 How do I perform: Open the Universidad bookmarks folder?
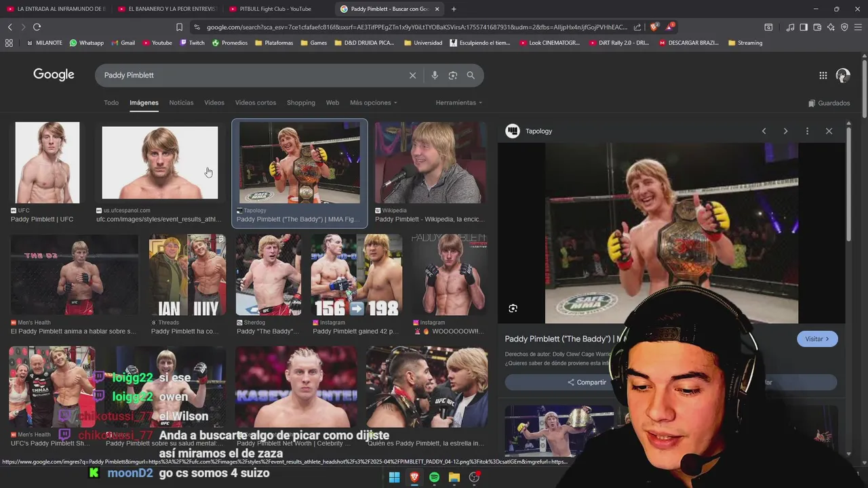coord(423,43)
